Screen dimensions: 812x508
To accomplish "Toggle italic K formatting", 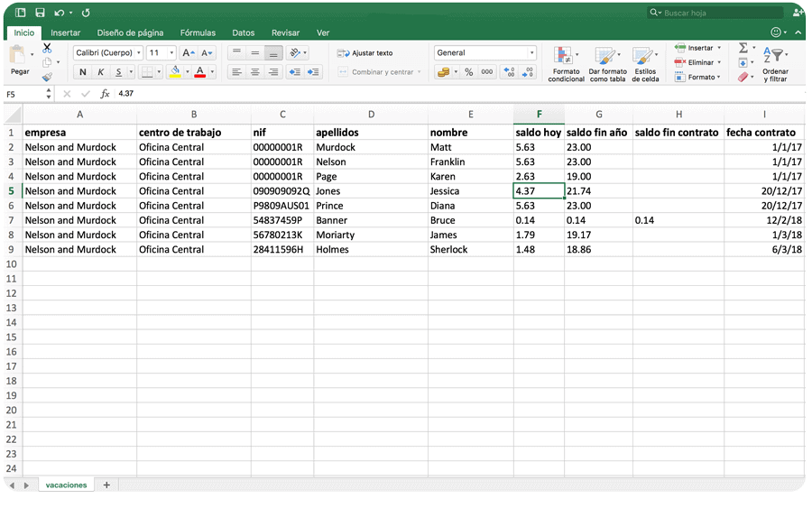I will [100, 72].
